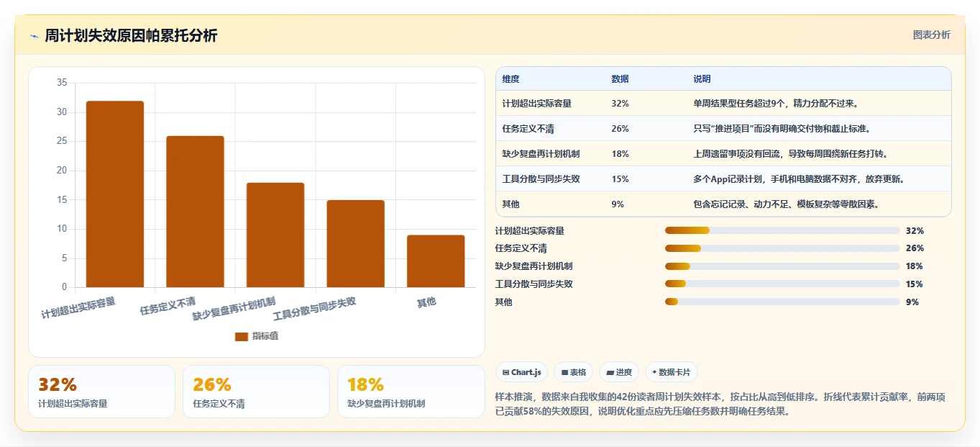Toggle the 指标值 legend swatch
The image size is (980, 447).
242,336
